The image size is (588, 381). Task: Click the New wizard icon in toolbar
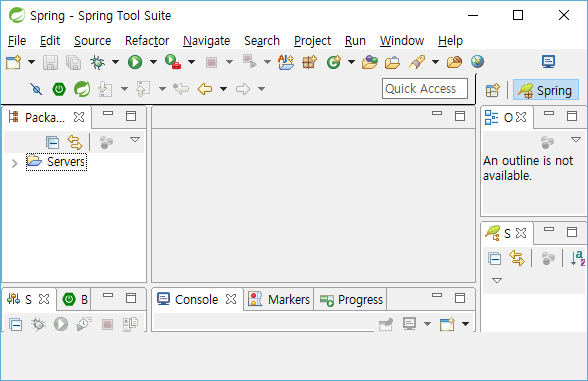click(14, 62)
